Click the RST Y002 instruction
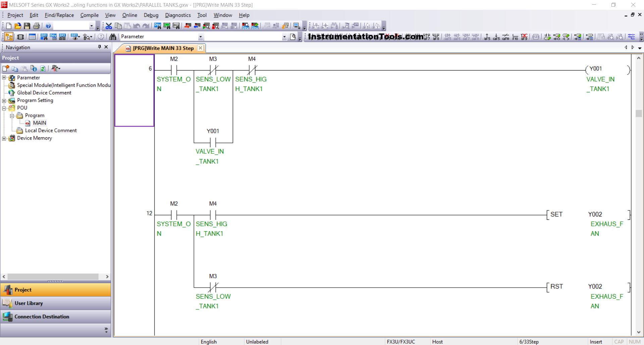The width and height of the screenshot is (644, 345). pos(588,287)
